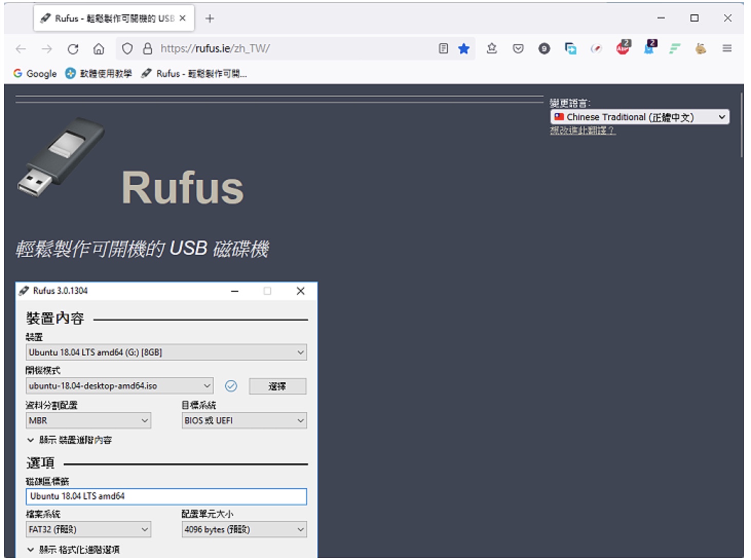Toggle reader view icon in address bar
751x560 pixels.
[443, 48]
